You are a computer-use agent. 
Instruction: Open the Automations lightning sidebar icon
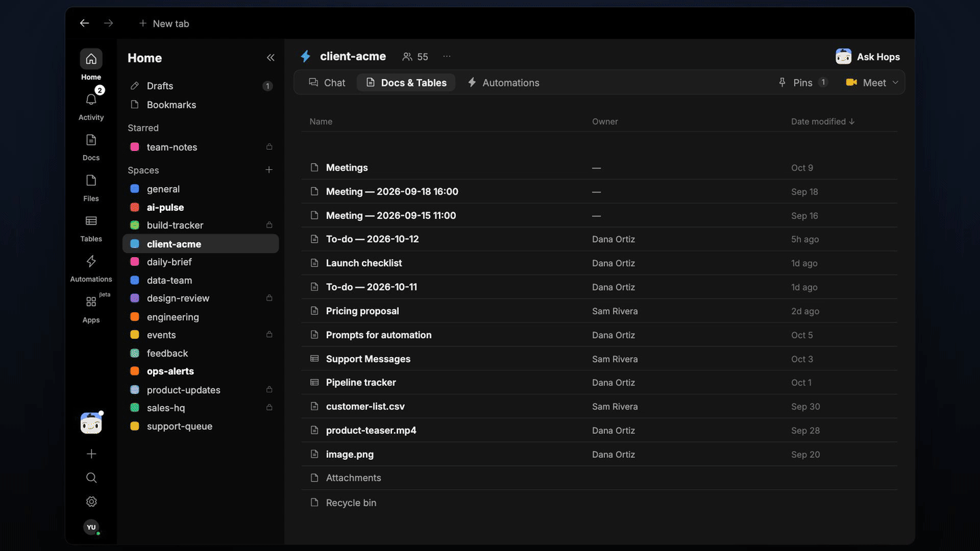click(91, 261)
